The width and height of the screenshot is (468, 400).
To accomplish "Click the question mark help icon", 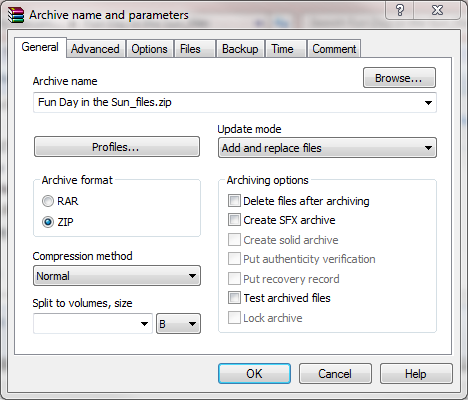I will coord(400,10).
